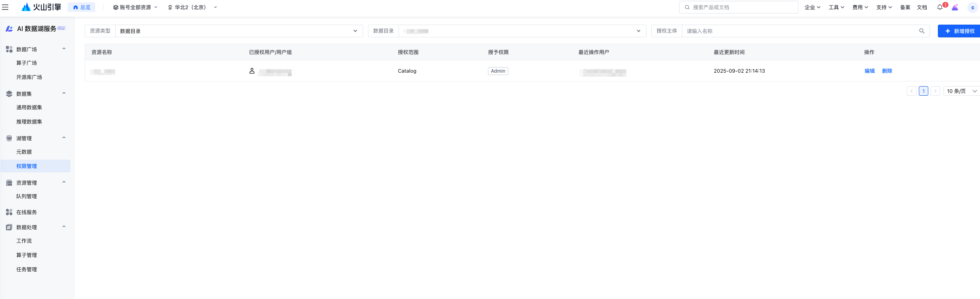Click 编辑 in the Catalog row

click(870, 71)
